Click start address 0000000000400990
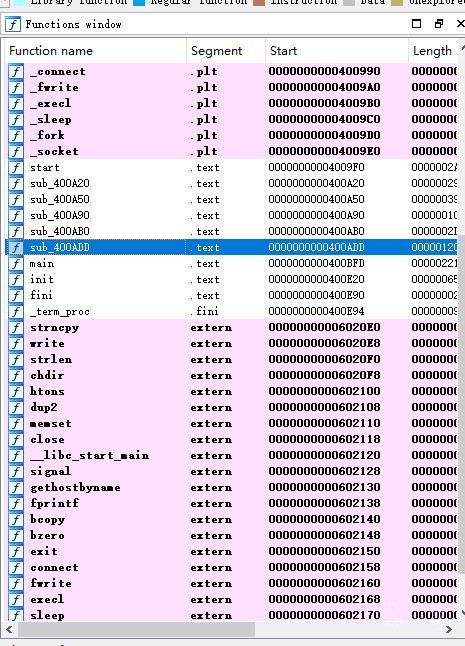This screenshot has width=465, height=646. [x=324, y=72]
